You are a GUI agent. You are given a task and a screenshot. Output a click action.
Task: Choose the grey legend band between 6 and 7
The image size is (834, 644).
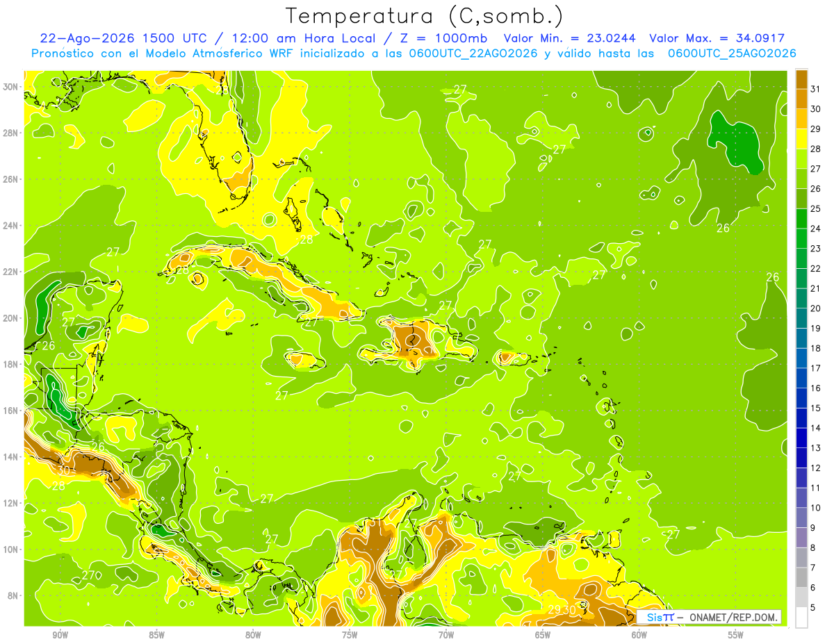coord(801,577)
